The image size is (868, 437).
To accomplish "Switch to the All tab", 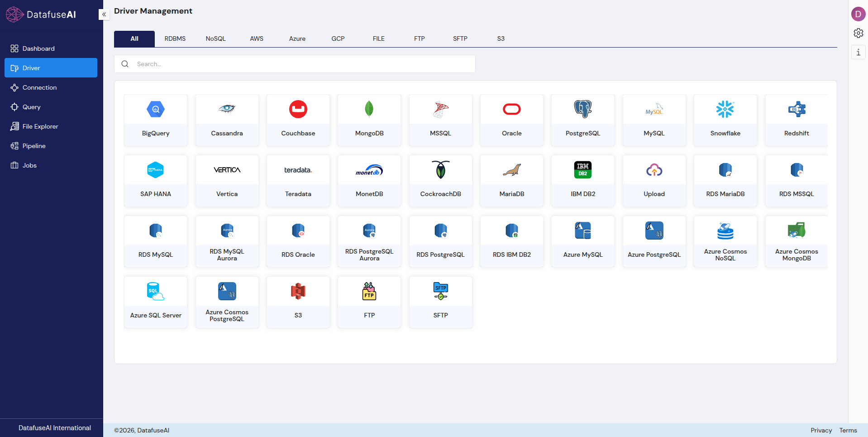I will 134,38.
